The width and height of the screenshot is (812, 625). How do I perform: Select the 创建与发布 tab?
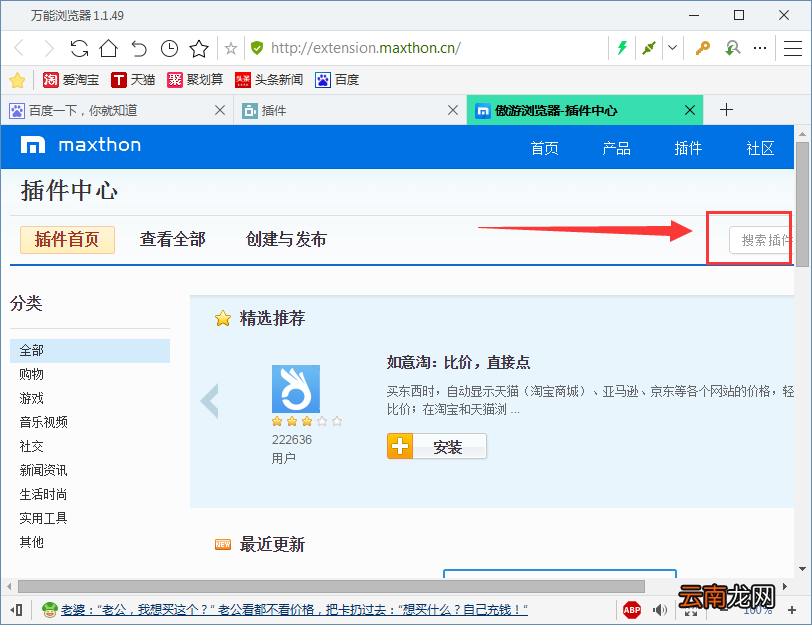pos(286,240)
